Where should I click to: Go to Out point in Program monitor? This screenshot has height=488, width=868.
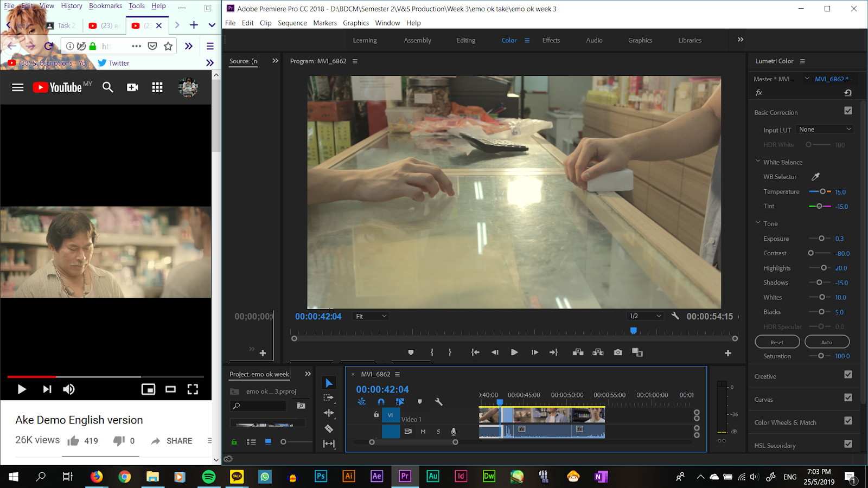tap(554, 352)
